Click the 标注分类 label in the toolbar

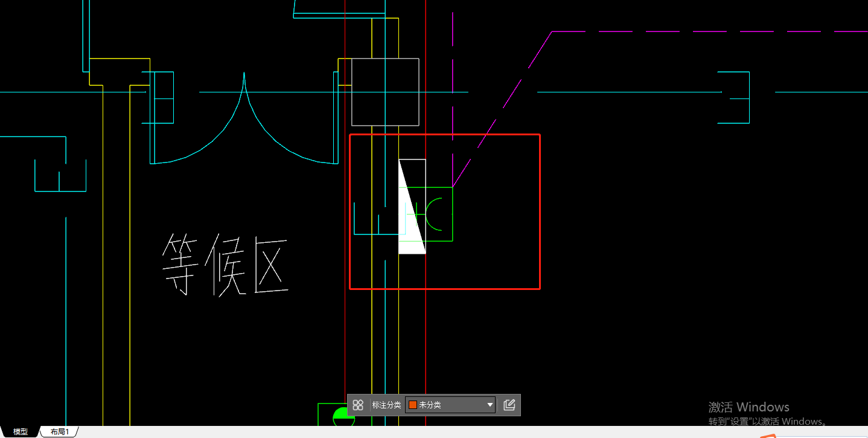point(386,405)
